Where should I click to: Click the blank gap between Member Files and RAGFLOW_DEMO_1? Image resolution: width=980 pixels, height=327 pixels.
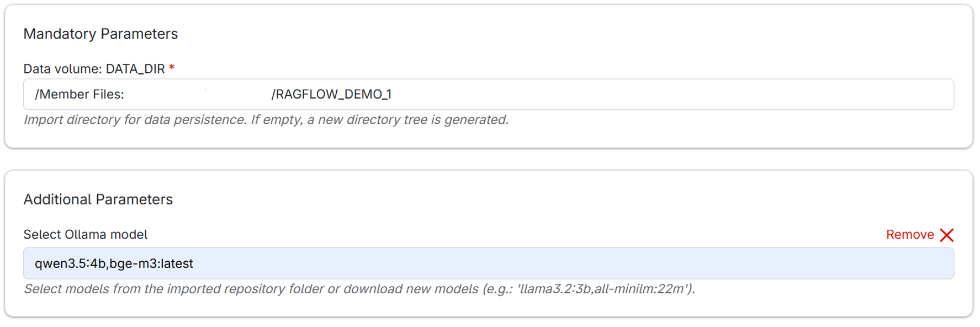[x=198, y=94]
